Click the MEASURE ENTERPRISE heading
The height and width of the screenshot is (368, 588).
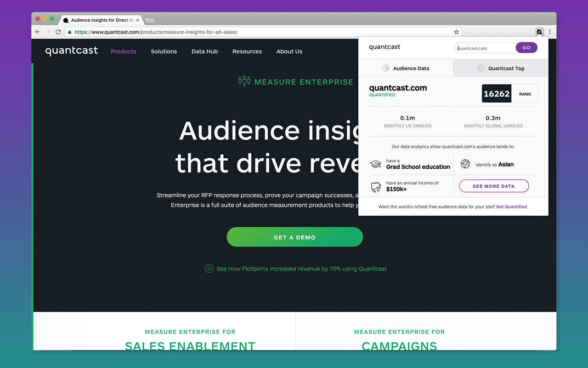[x=304, y=82]
